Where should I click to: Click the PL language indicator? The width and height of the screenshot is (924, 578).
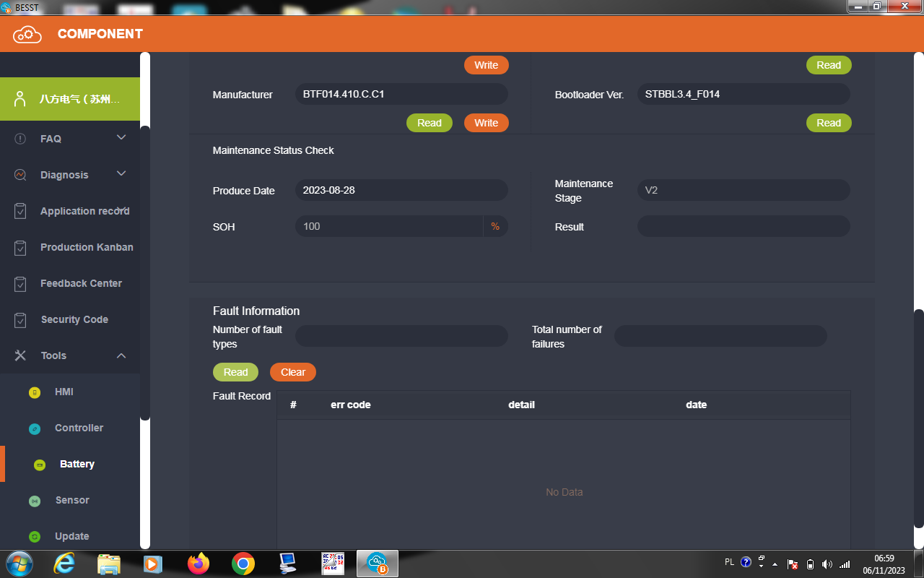729,562
